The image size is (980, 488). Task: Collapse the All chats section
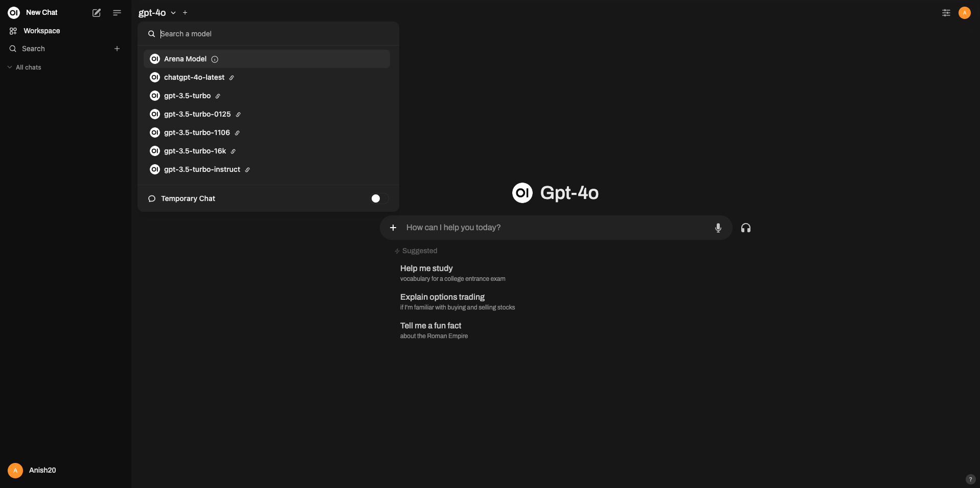(x=10, y=67)
